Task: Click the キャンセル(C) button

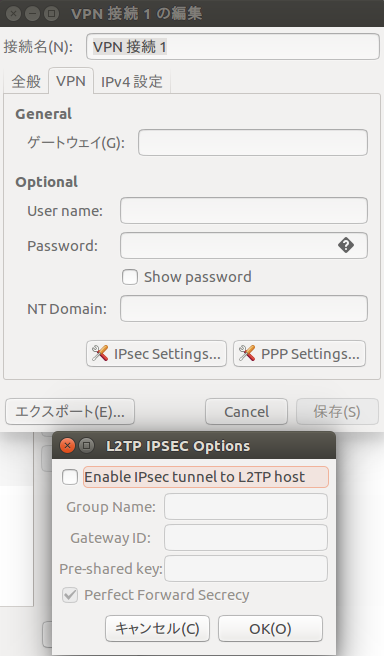Action: click(157, 628)
